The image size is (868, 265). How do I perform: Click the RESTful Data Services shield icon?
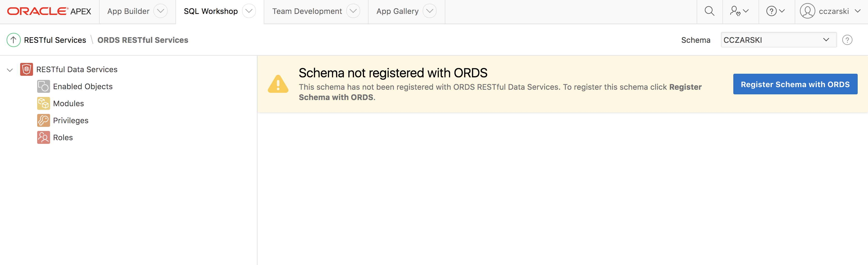tap(27, 69)
